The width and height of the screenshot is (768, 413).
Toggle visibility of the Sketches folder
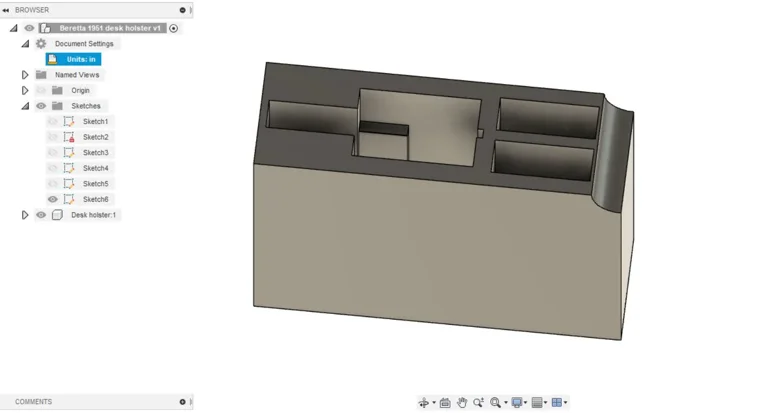41,106
